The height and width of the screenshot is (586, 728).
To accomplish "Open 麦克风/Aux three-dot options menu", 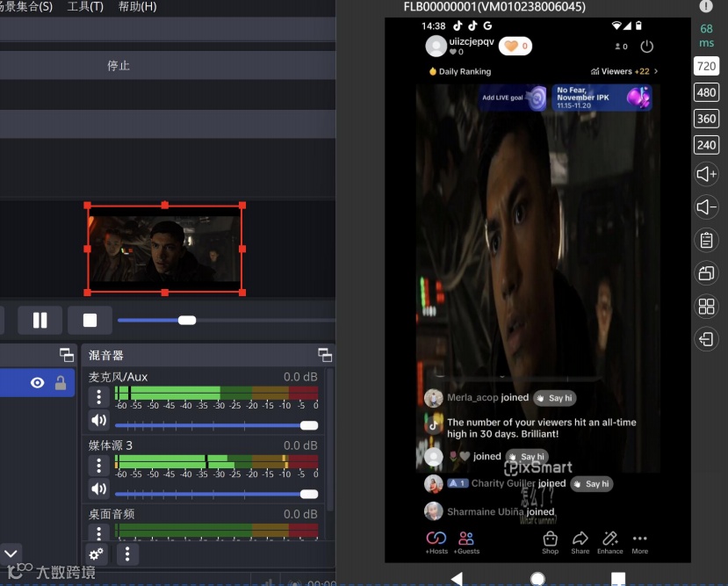I will [x=98, y=397].
